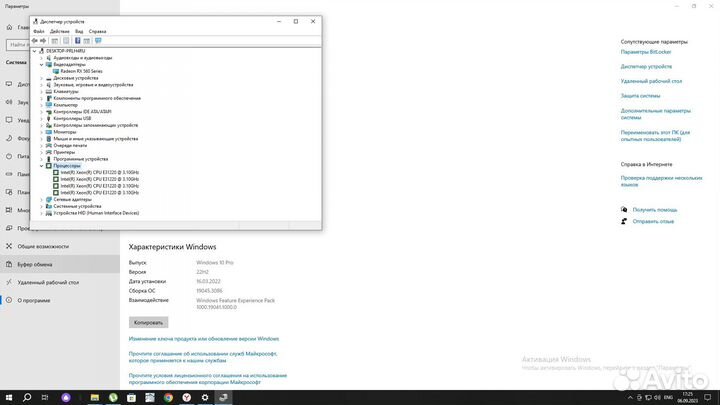Collapse the Видеоадаптеры tree node
Image resolution: width=720 pixels, height=405 pixels.
click(42, 64)
